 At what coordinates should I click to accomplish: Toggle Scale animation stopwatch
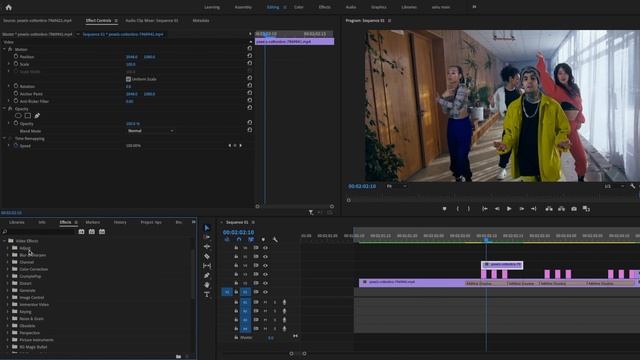pos(16,64)
